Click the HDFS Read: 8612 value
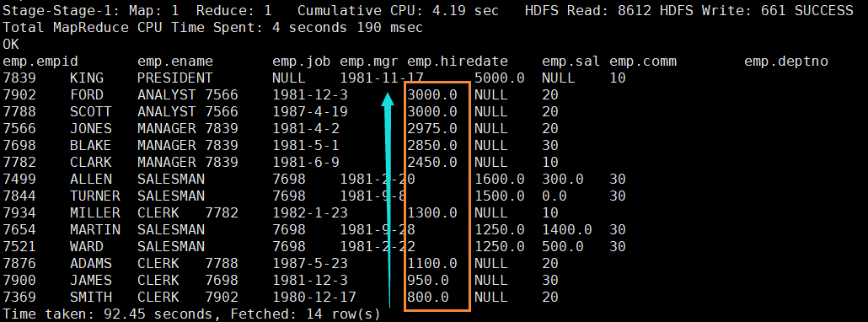Image resolution: width=868 pixels, height=322 pixels. tap(588, 10)
